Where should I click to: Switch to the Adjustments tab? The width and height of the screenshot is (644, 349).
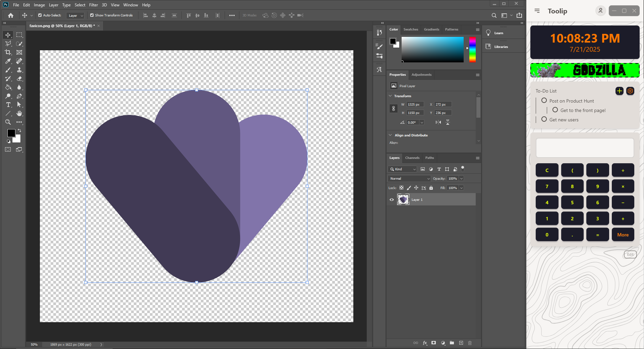(421, 75)
